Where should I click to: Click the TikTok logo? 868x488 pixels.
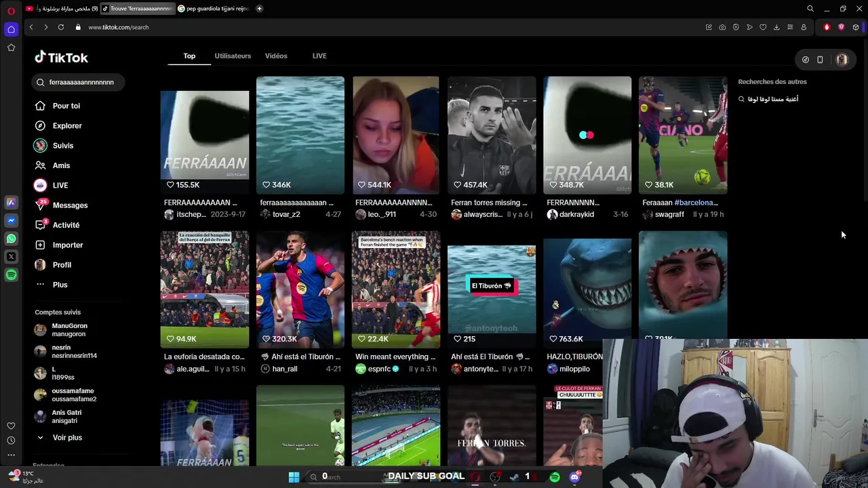point(61,58)
